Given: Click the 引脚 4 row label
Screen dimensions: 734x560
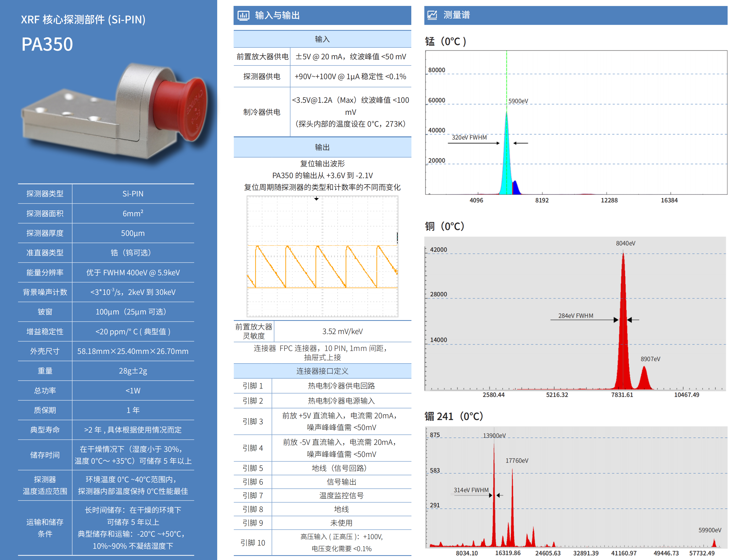Looking at the screenshot, I should point(252,448).
